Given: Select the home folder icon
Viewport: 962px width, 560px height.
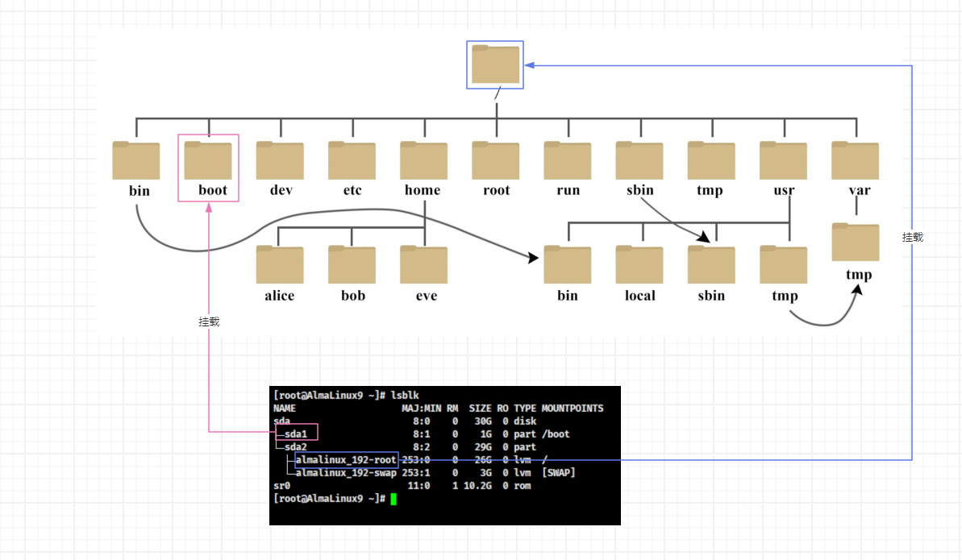Looking at the screenshot, I should coord(423,160).
